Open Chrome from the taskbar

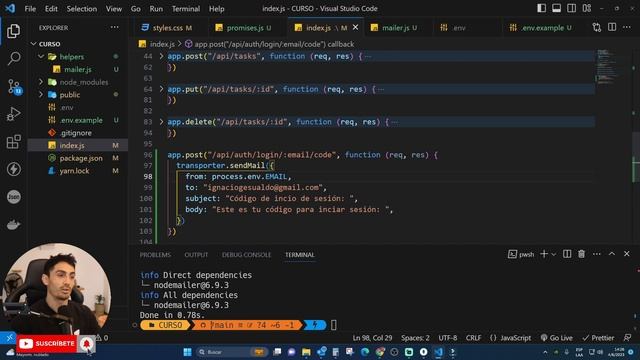[x=380, y=352]
